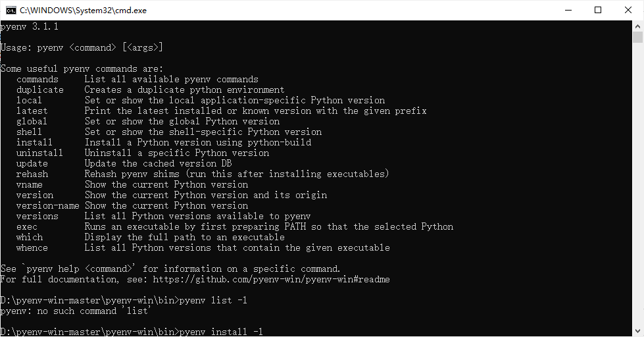The width and height of the screenshot is (644, 337).
Task: Click the 'Usage: pyenv <command>' line
Action: tap(82, 47)
